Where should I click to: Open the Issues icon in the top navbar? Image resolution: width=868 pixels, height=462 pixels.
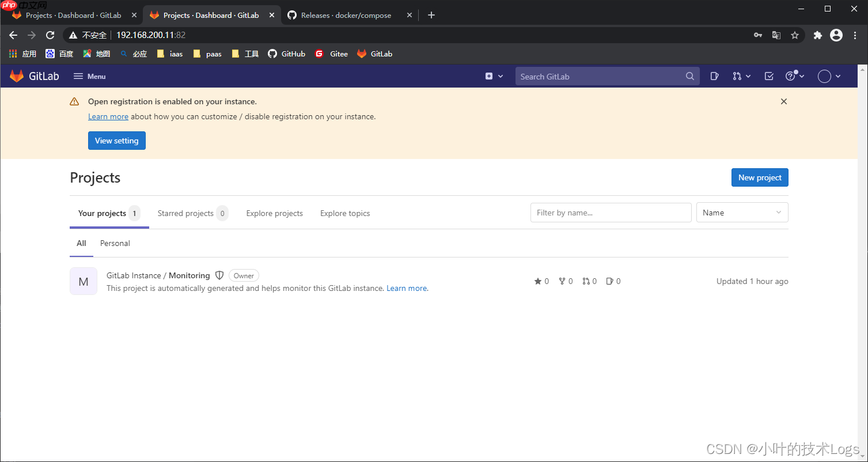tap(714, 75)
